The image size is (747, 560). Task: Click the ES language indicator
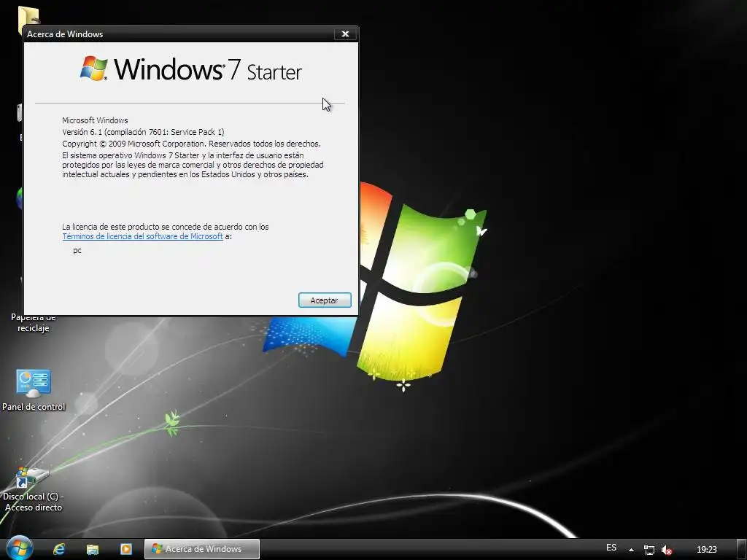[611, 548]
